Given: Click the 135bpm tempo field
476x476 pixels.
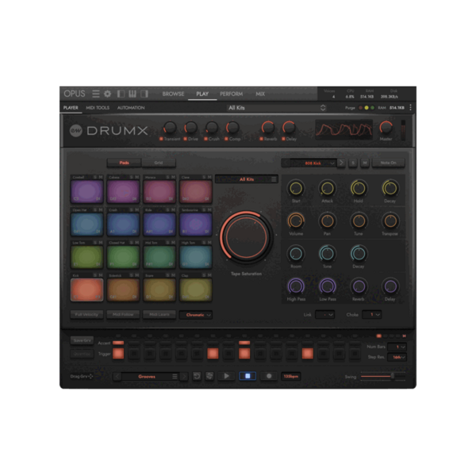Looking at the screenshot, I should click(291, 376).
